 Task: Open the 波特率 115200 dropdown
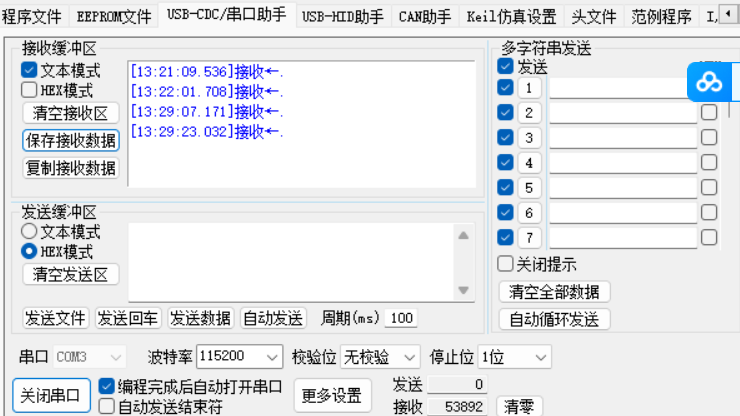[239, 357]
